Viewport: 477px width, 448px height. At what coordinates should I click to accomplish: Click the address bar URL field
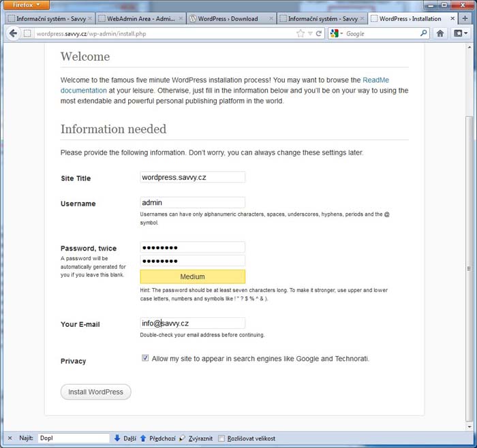tap(164, 33)
